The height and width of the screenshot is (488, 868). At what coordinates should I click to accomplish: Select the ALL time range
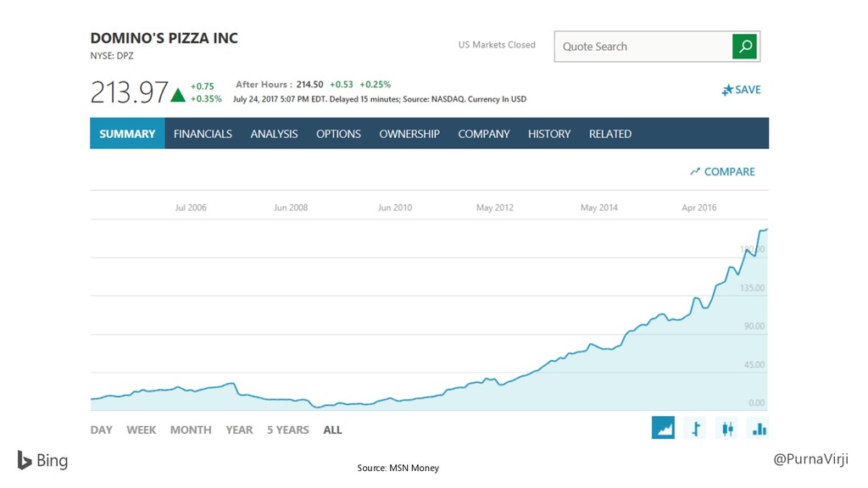332,430
